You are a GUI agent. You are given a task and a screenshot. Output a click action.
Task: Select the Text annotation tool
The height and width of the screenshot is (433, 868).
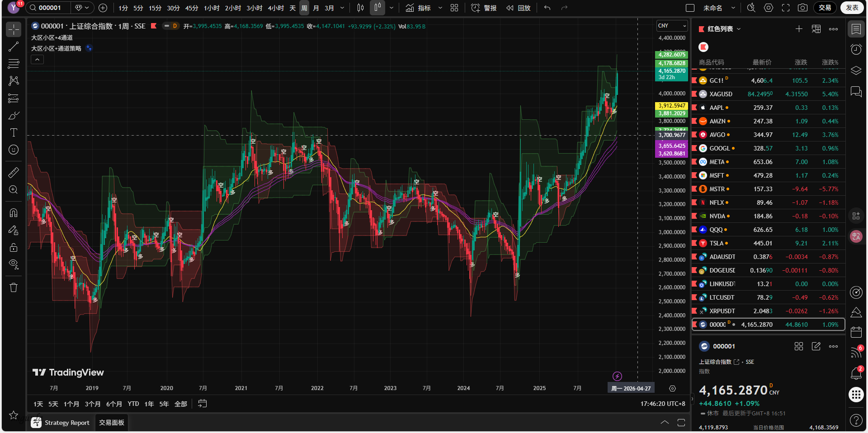click(14, 132)
